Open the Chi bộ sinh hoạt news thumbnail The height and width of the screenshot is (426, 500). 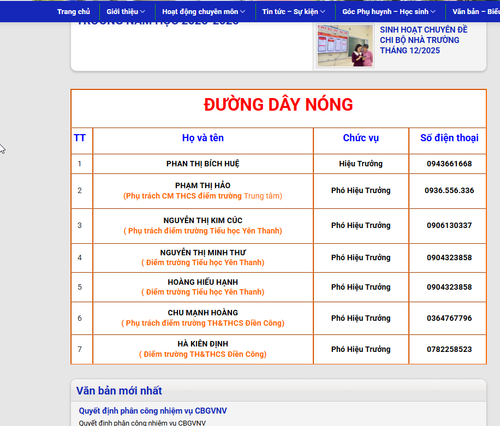pyautogui.click(x=345, y=46)
